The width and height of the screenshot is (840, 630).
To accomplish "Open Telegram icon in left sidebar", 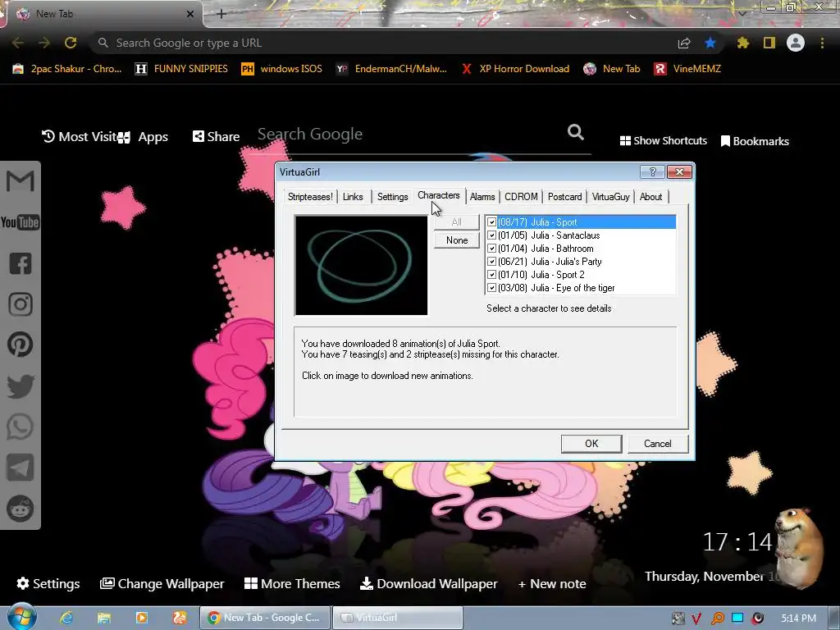I will [21, 468].
